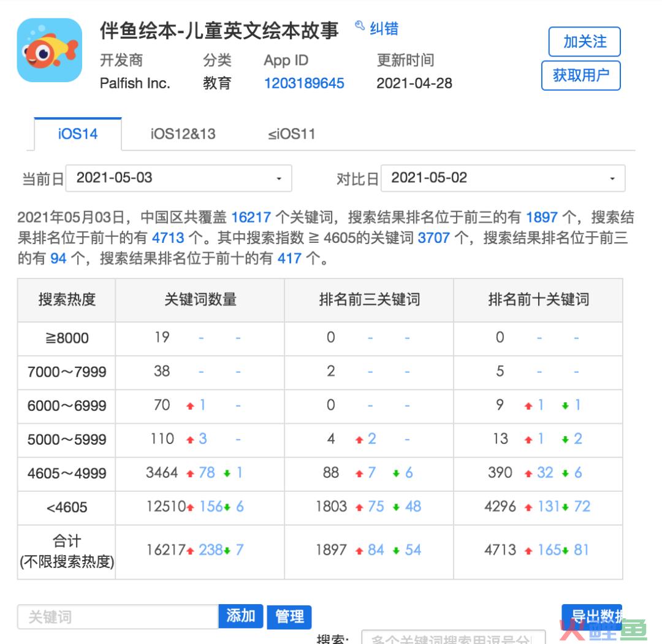The width and height of the screenshot is (662, 644).
Task: Click the 搜索热度 column header
Action: click(x=67, y=299)
